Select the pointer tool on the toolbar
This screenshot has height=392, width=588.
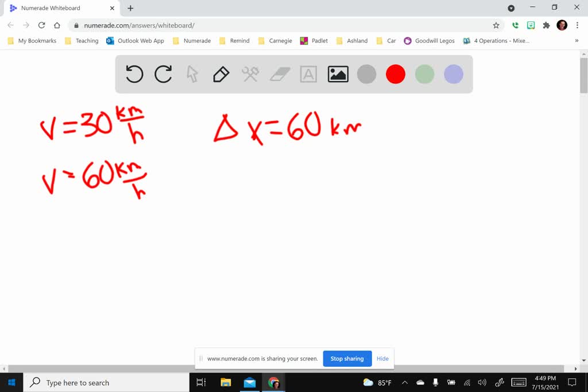coord(192,74)
